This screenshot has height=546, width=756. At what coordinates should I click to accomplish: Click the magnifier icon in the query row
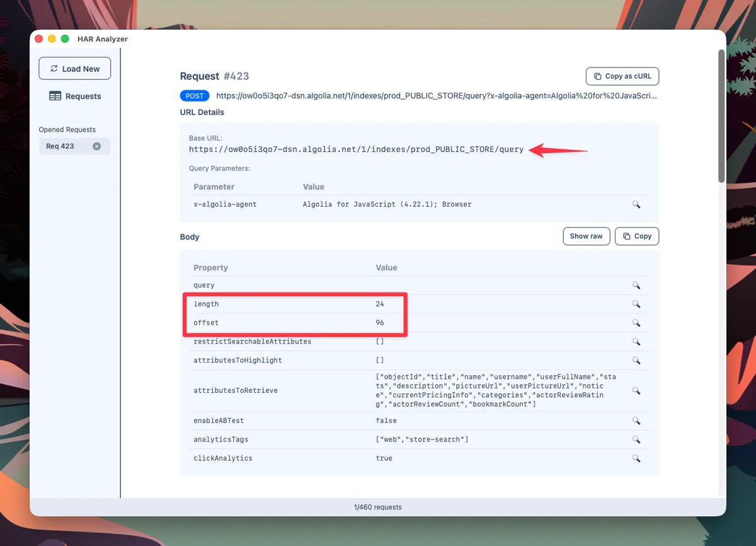pos(636,286)
